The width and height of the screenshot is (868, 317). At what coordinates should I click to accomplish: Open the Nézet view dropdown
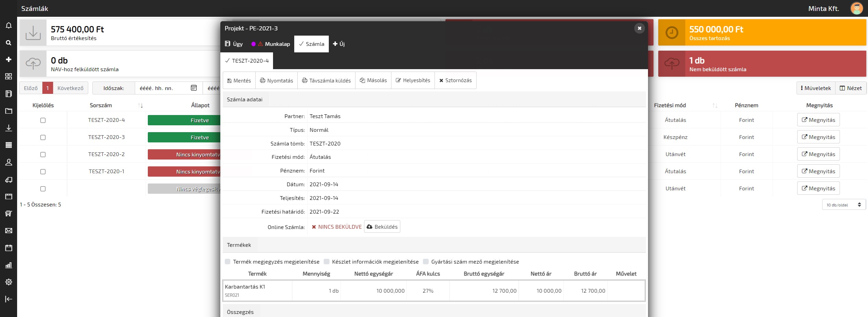pos(851,88)
